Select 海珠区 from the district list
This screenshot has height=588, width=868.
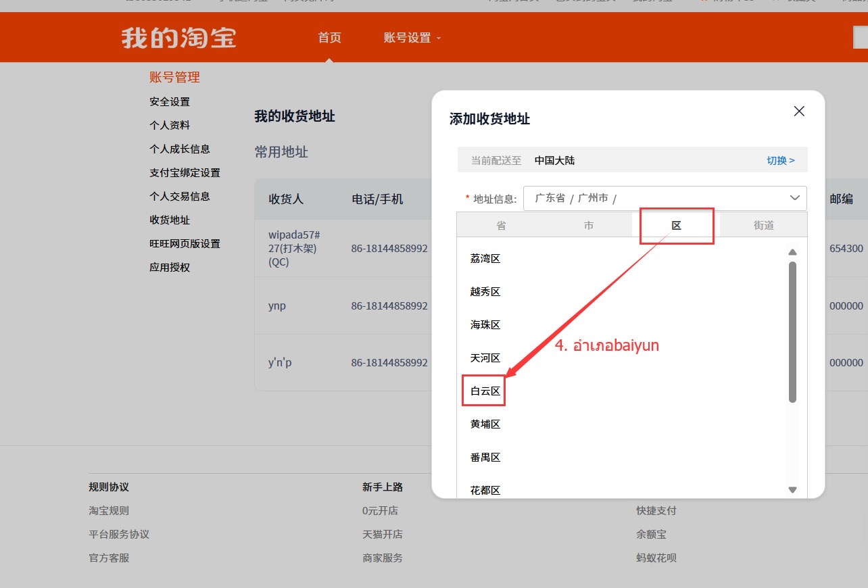485,324
